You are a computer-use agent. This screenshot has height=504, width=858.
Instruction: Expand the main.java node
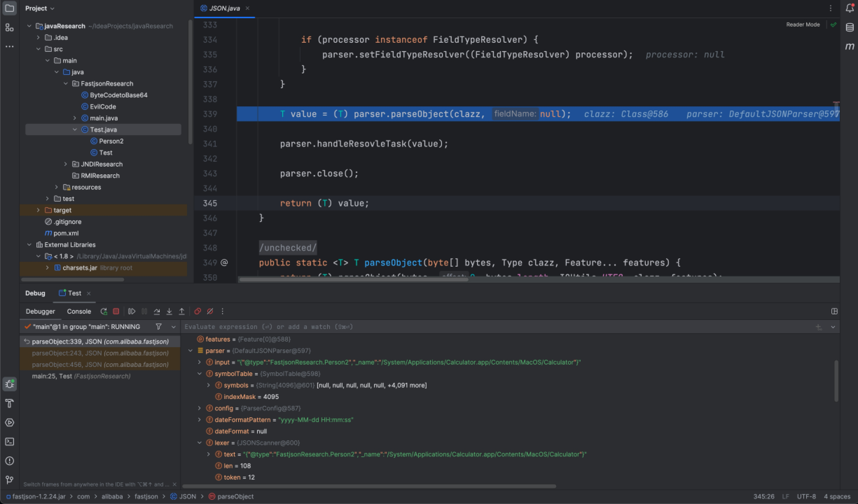tap(75, 118)
